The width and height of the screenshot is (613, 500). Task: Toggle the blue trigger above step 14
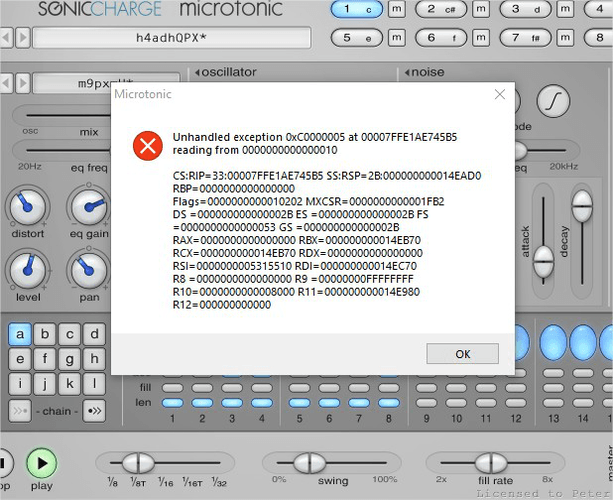(x=583, y=342)
